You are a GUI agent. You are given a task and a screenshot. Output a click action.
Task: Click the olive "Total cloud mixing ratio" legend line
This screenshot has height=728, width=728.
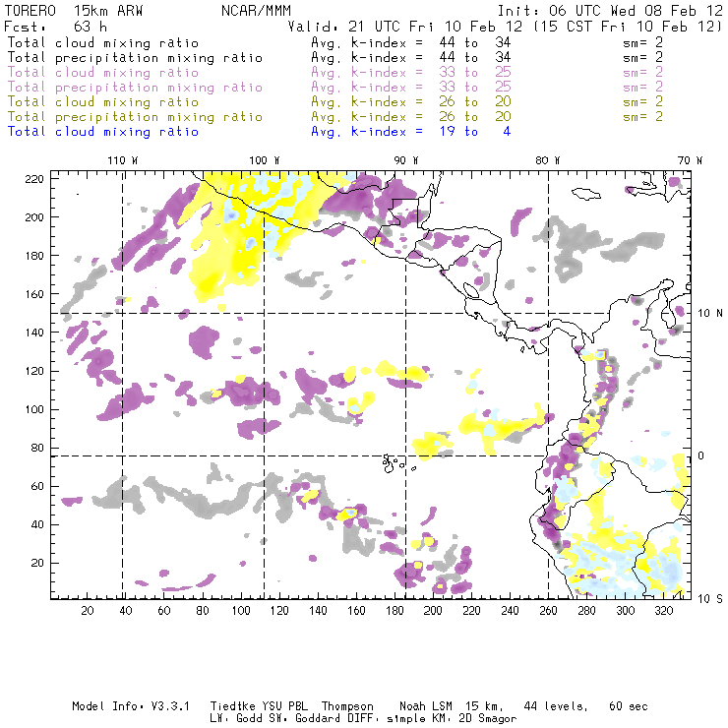click(103, 101)
